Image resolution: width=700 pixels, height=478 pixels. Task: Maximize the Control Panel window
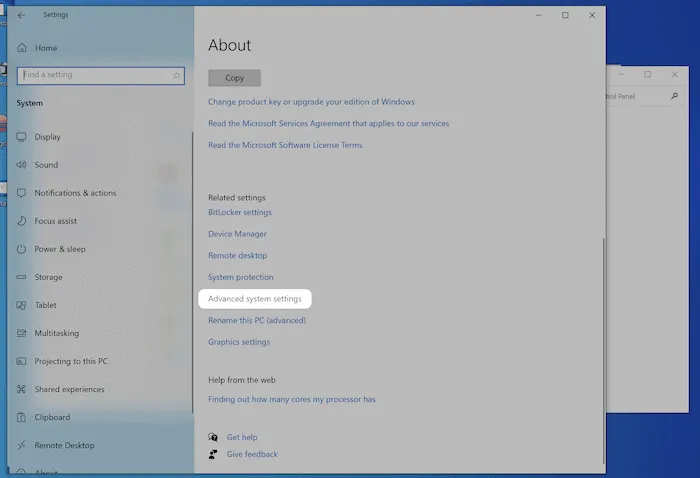click(x=647, y=75)
